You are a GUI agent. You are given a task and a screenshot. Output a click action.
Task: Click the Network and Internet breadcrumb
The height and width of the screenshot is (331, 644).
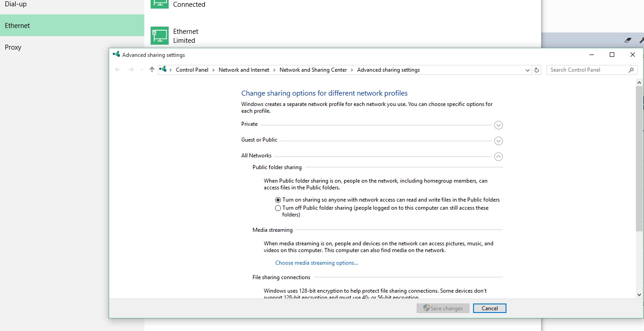[244, 70]
